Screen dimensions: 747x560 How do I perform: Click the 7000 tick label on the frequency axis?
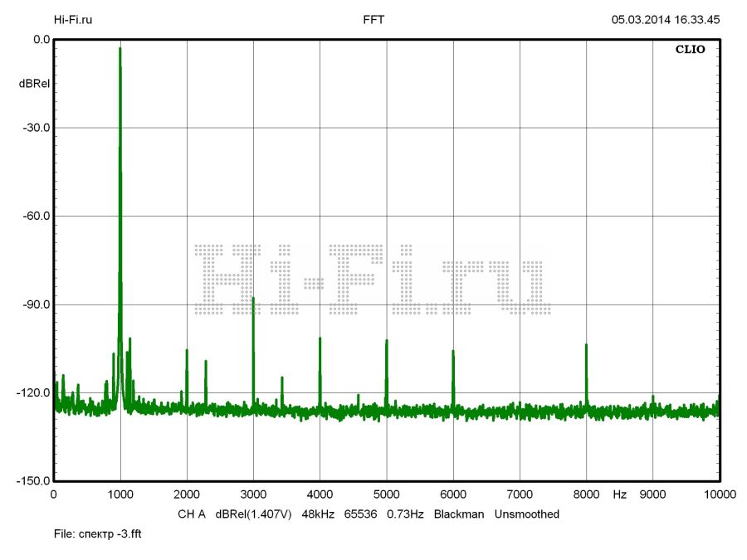pyautogui.click(x=520, y=494)
